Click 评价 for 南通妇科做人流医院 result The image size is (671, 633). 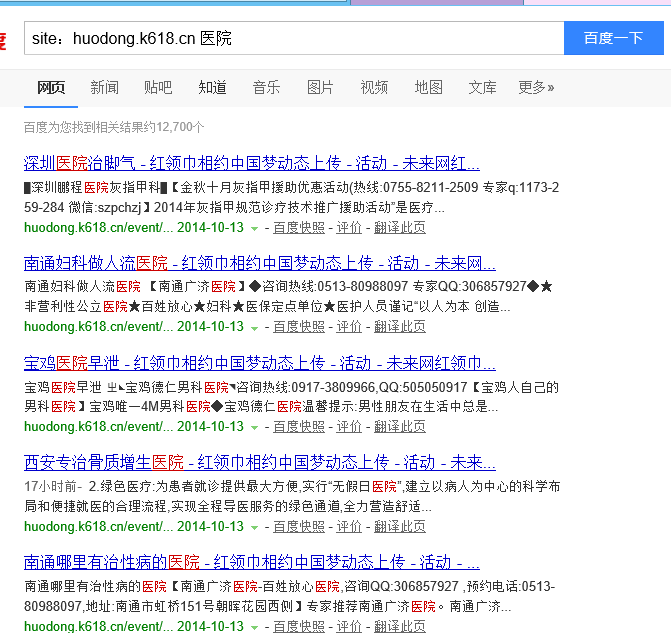(x=349, y=327)
